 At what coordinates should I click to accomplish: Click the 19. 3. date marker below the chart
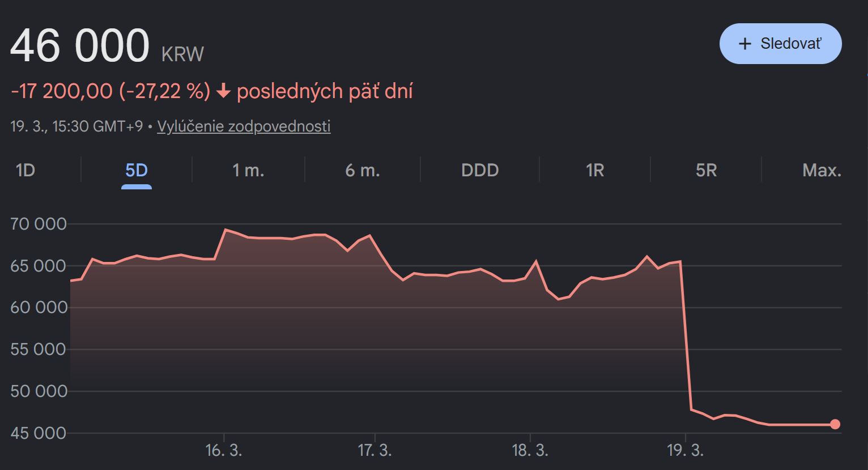(685, 451)
